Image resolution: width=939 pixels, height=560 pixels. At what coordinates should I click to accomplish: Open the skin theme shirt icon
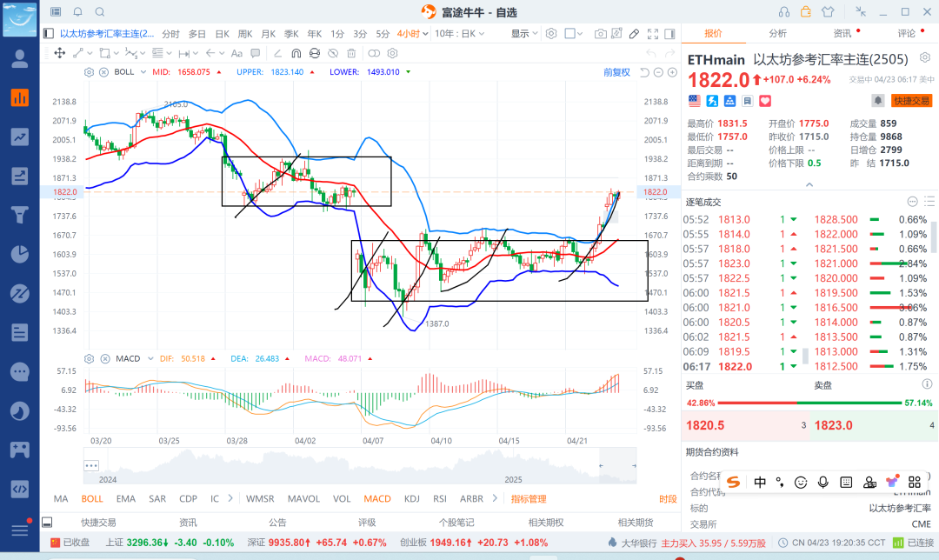click(828, 12)
